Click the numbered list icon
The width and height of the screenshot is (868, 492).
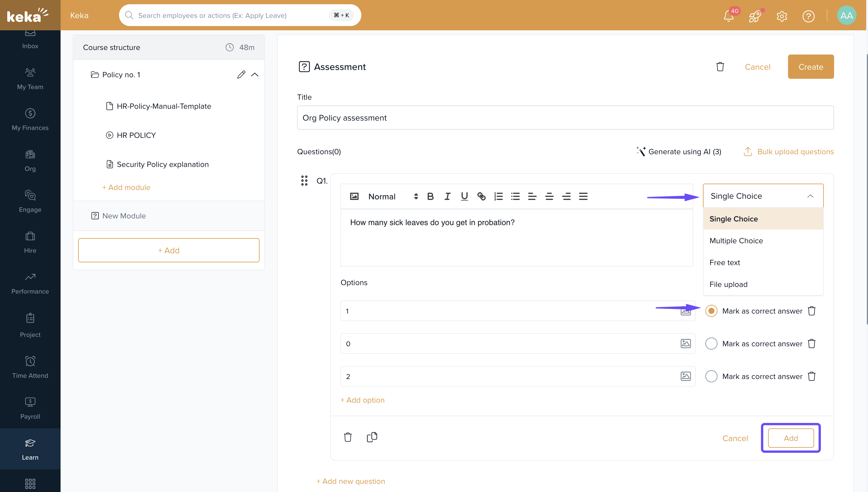pyautogui.click(x=498, y=196)
